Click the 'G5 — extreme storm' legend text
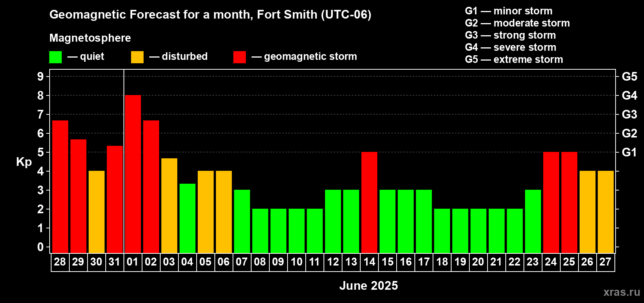Viewport: 644px width, 303px height. tap(514, 59)
